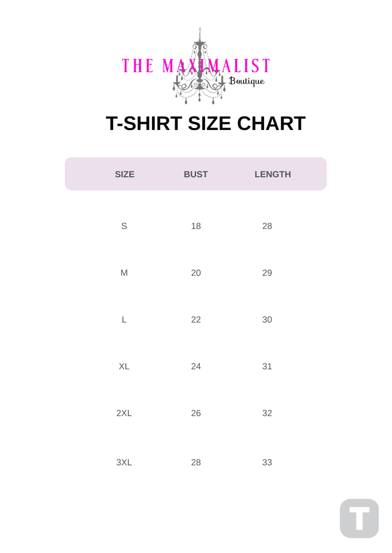This screenshot has width=392, height=553.
Task: Click bust value 18 for size S
Action: 196,226
